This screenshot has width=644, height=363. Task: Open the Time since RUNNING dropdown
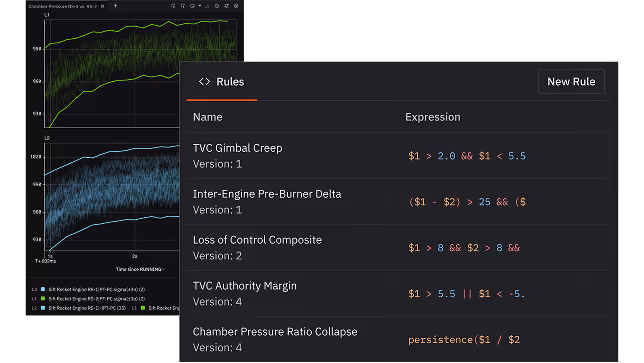(140, 269)
